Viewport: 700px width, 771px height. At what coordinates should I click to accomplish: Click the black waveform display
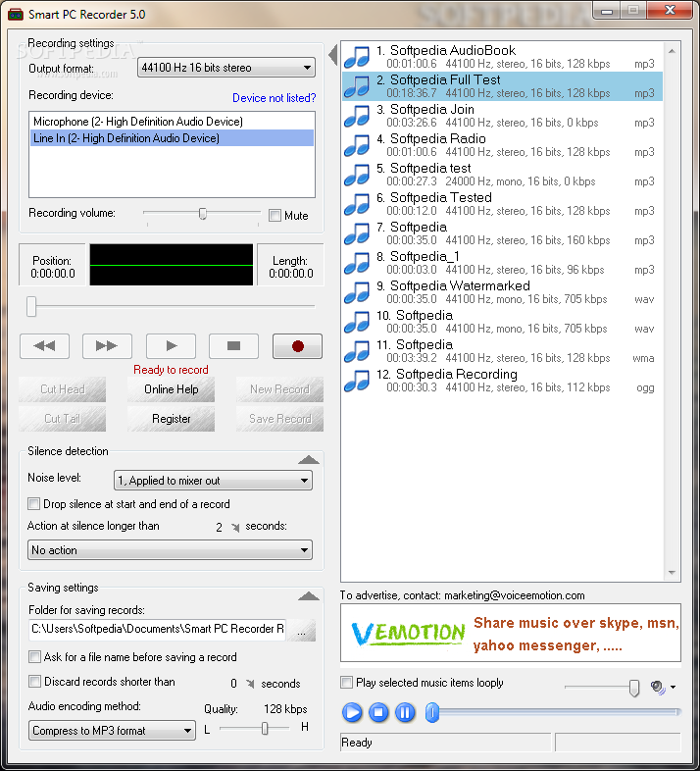click(x=171, y=265)
